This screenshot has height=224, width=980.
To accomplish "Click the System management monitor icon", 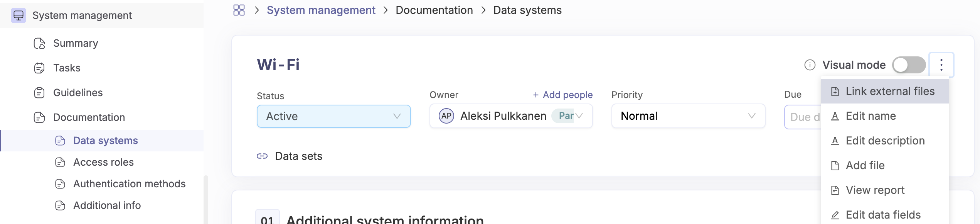I will coord(19,15).
